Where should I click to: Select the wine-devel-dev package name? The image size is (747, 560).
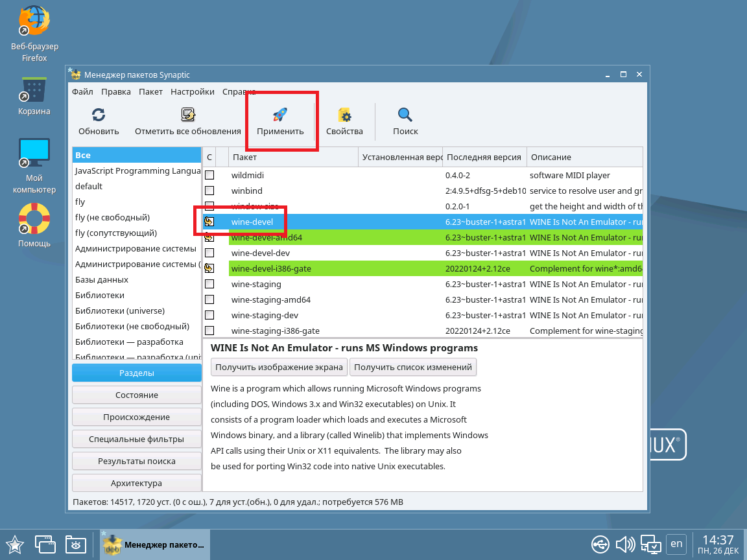coord(261,253)
